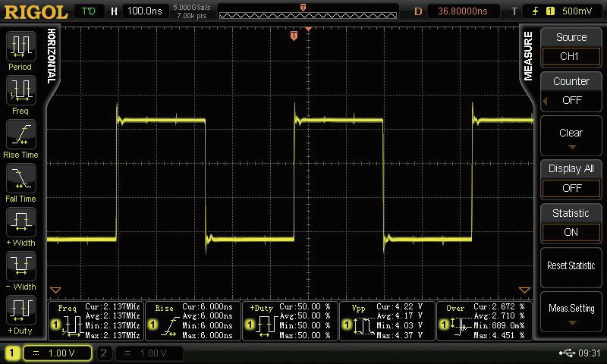Click the orange trigger position marker

[x=294, y=36]
